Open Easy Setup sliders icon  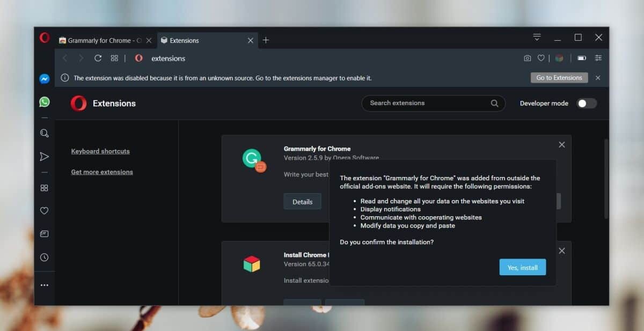[x=598, y=58]
